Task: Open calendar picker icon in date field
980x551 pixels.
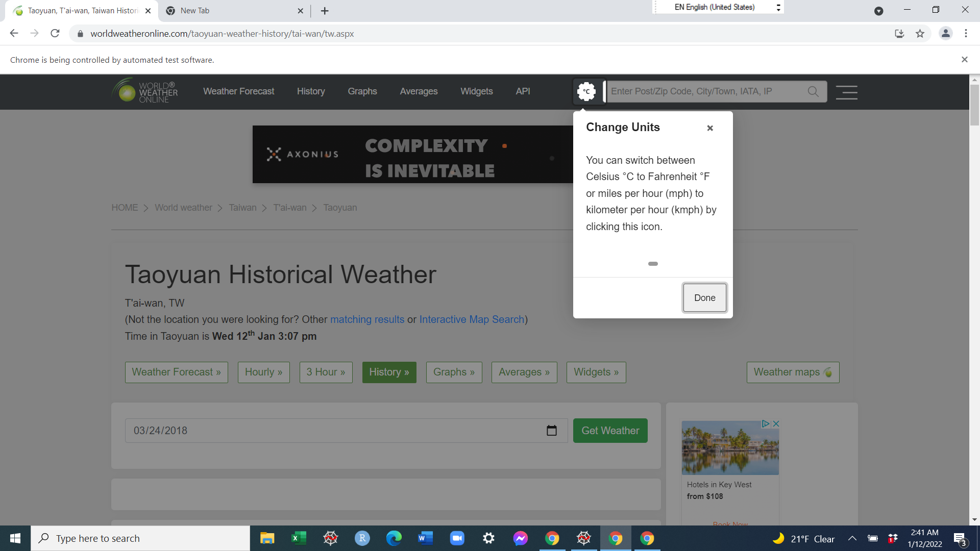Action: click(x=552, y=431)
